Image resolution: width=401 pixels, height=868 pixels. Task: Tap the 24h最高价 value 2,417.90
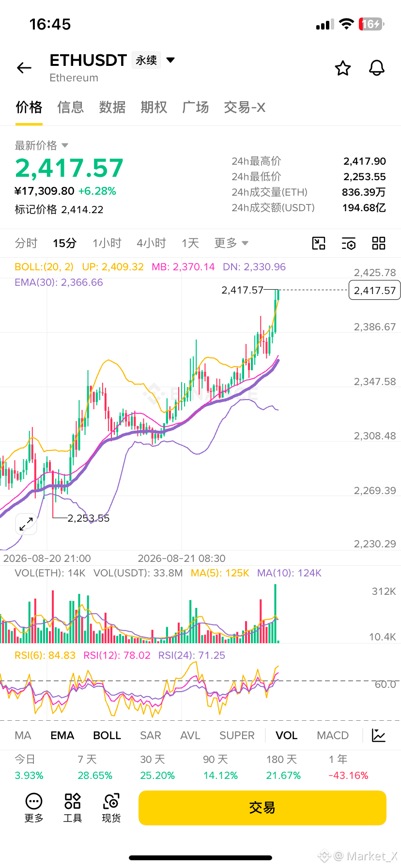coord(365,161)
